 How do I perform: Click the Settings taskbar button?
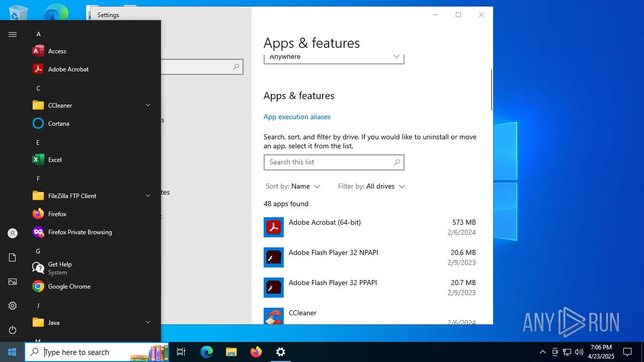[281, 352]
